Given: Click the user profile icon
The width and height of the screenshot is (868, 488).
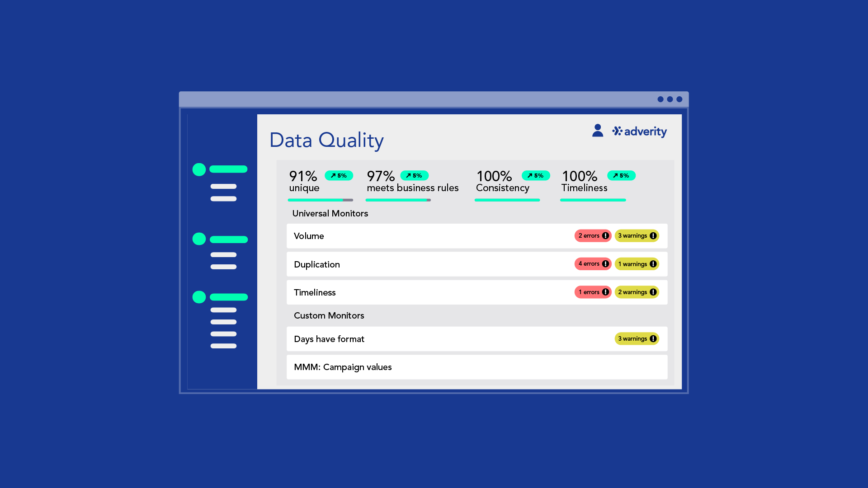Looking at the screenshot, I should 598,131.
